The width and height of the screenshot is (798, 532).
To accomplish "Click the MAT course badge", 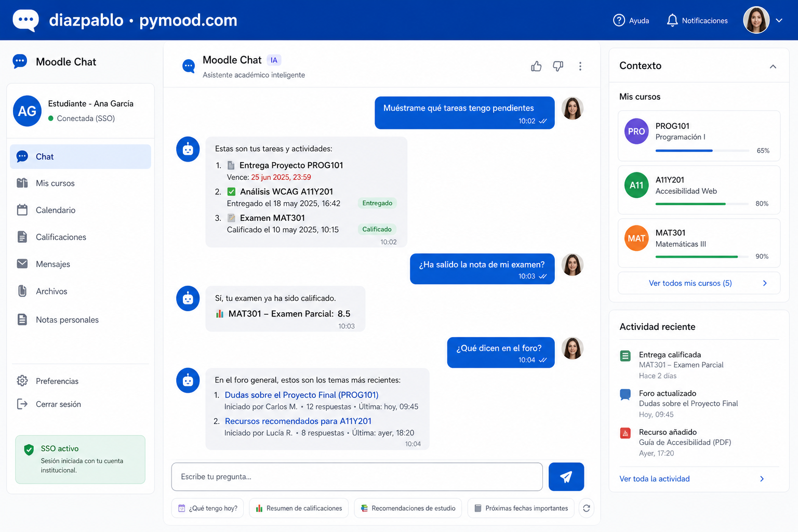I will click(x=636, y=238).
